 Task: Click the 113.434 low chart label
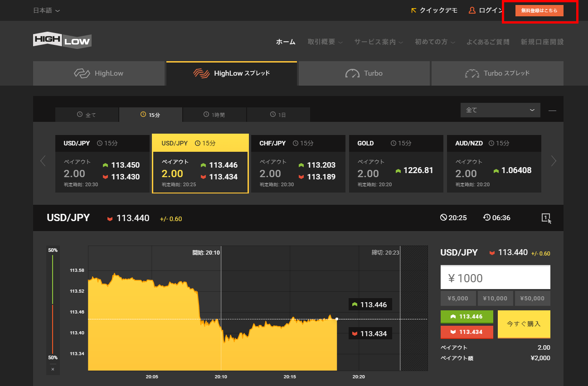370,334
